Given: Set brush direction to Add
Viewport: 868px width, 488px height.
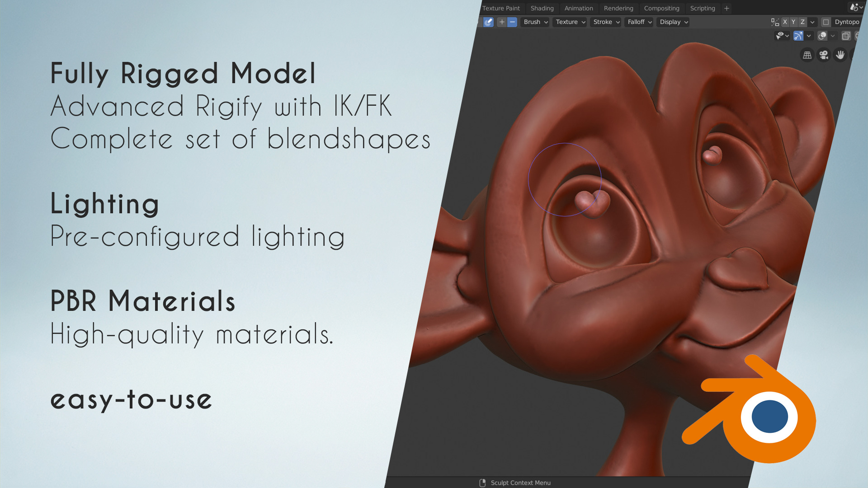Looking at the screenshot, I should tap(502, 22).
